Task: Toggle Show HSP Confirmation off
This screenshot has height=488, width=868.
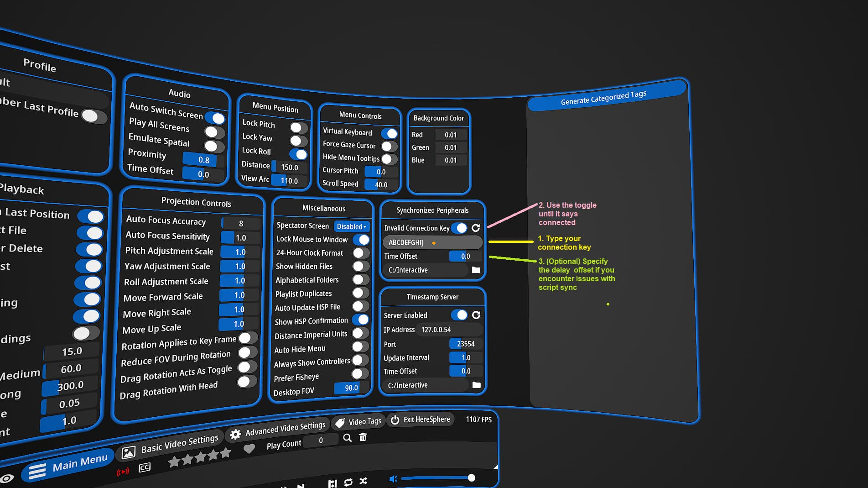Action: coord(360,320)
